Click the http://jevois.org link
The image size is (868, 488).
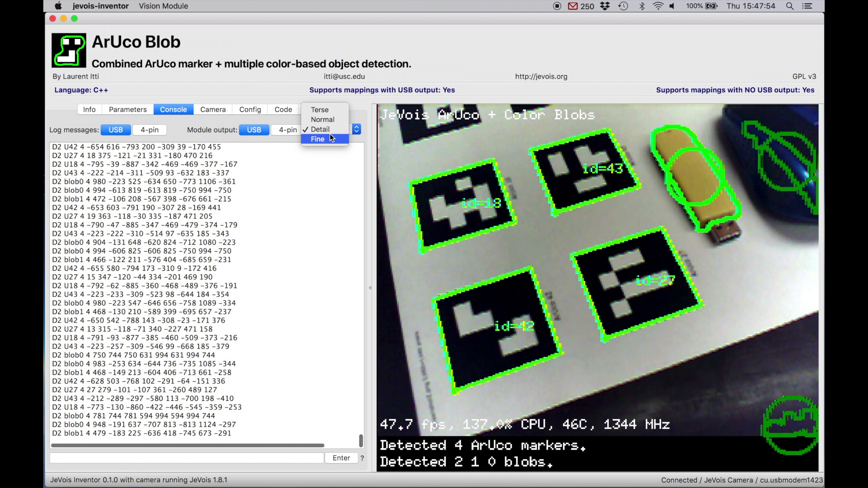click(541, 77)
